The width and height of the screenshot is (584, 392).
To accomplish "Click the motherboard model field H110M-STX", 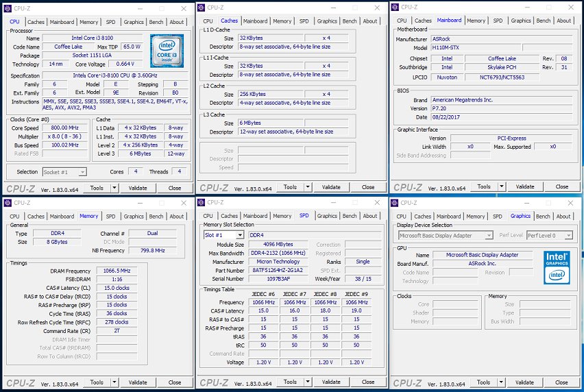I will 476,48.
